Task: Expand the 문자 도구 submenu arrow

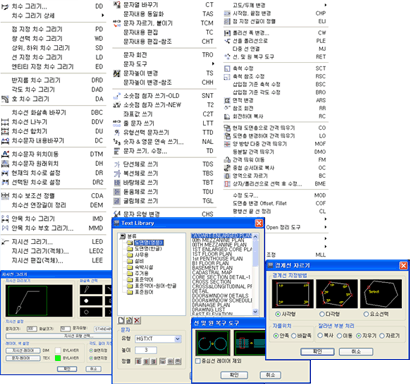Action: (213, 64)
